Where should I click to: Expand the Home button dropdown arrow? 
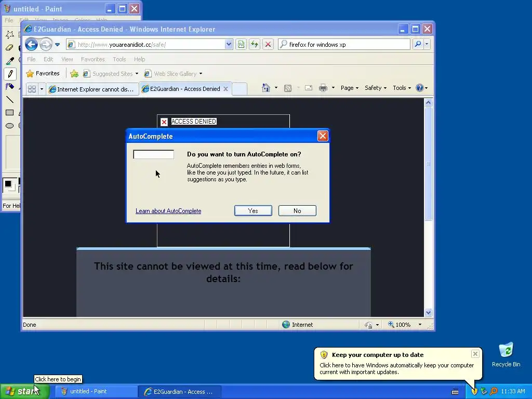click(x=276, y=88)
